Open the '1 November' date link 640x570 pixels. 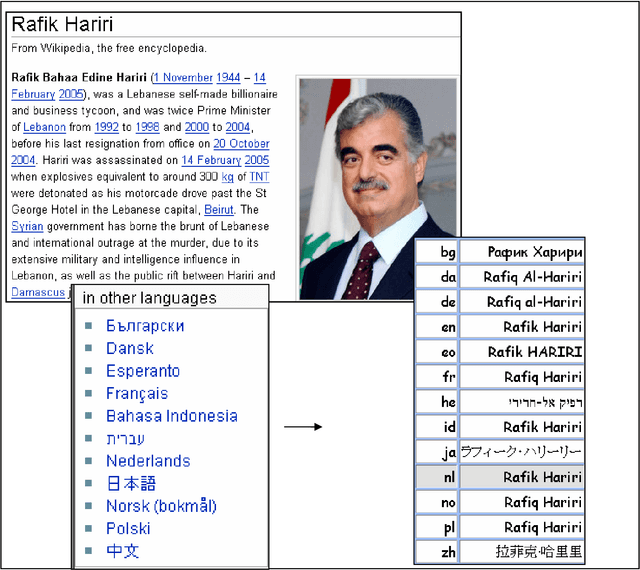pyautogui.click(x=183, y=78)
